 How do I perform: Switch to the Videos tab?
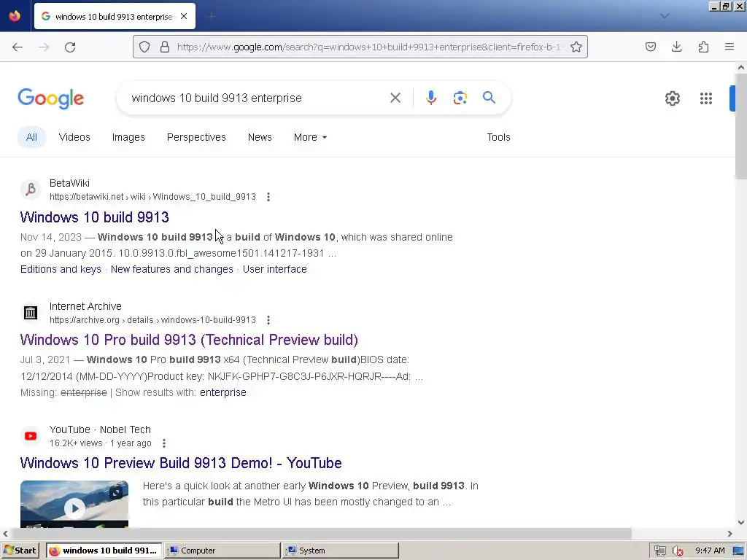click(x=74, y=137)
